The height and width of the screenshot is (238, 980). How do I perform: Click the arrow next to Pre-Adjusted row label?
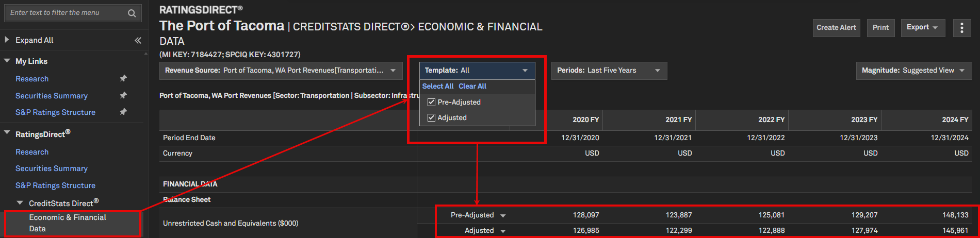(x=503, y=216)
